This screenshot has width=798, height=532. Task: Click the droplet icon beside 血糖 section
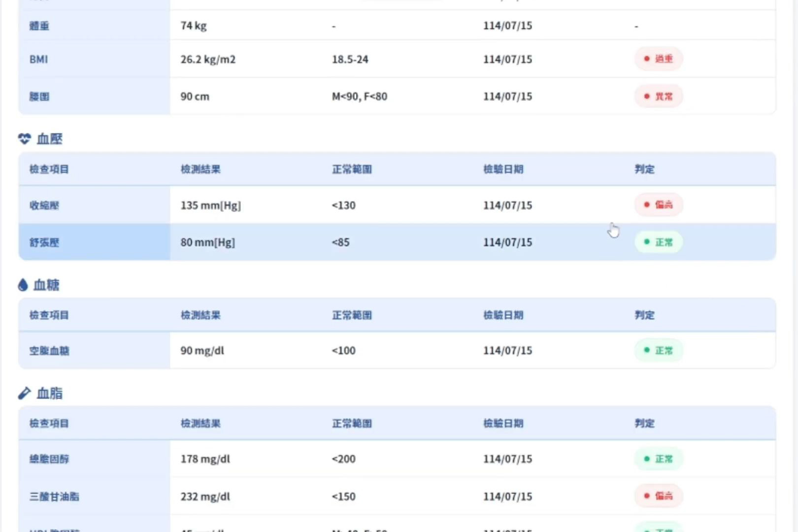pos(23,285)
